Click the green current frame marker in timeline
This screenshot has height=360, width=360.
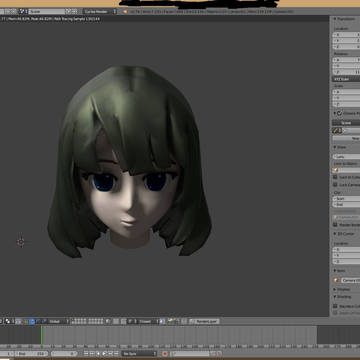(42, 335)
